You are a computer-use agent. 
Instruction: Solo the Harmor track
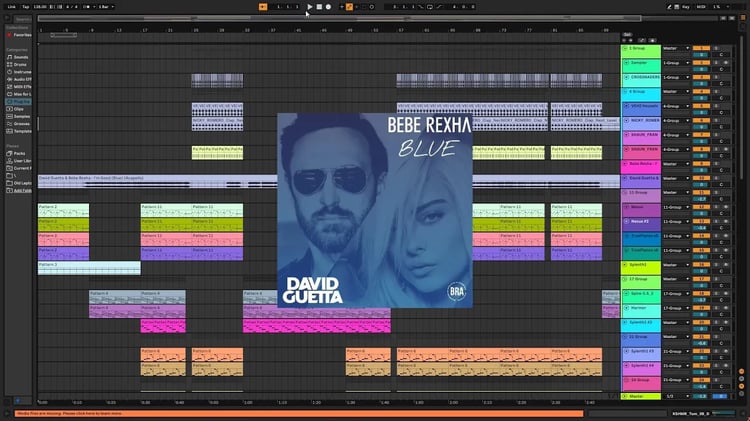(716, 308)
